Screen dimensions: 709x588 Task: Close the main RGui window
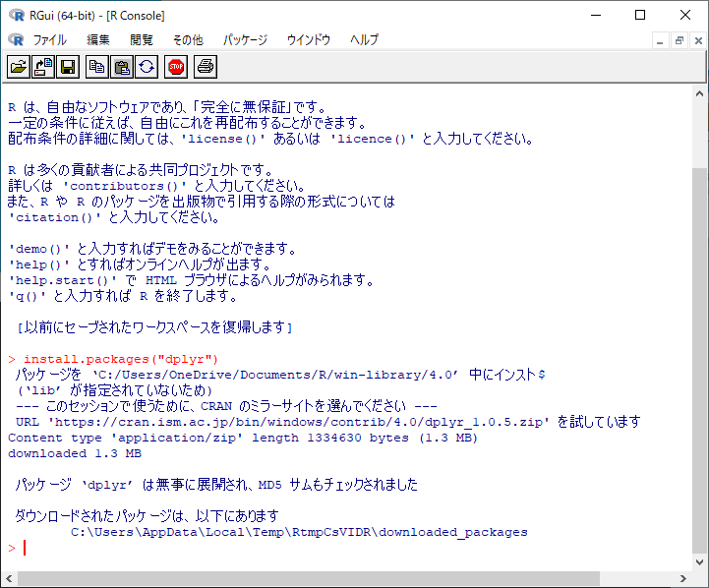[685, 15]
